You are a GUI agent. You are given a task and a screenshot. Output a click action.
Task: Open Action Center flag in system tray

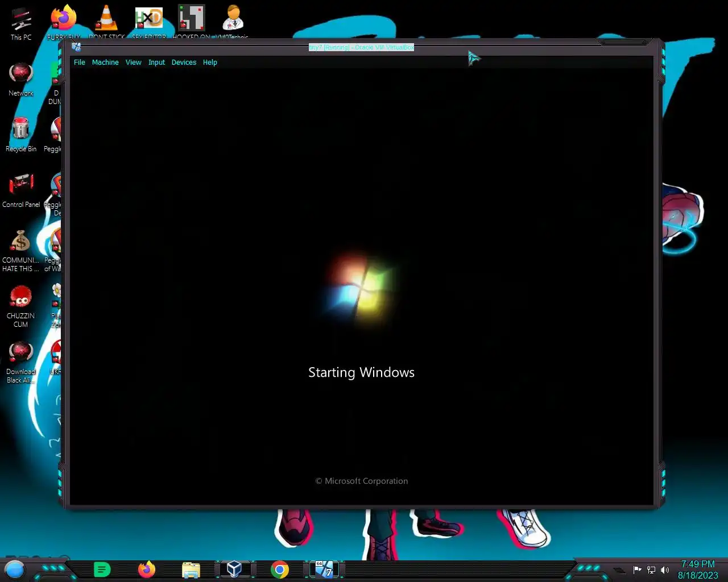(x=637, y=569)
